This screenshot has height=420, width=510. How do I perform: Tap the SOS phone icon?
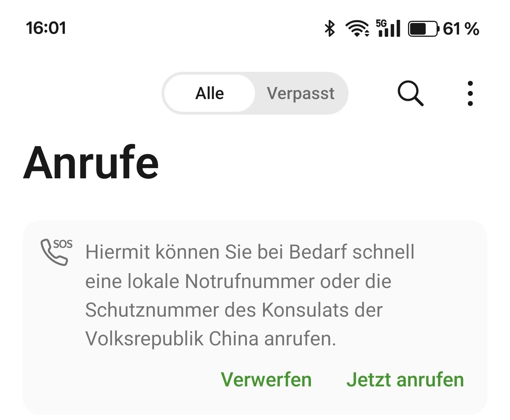click(56, 252)
